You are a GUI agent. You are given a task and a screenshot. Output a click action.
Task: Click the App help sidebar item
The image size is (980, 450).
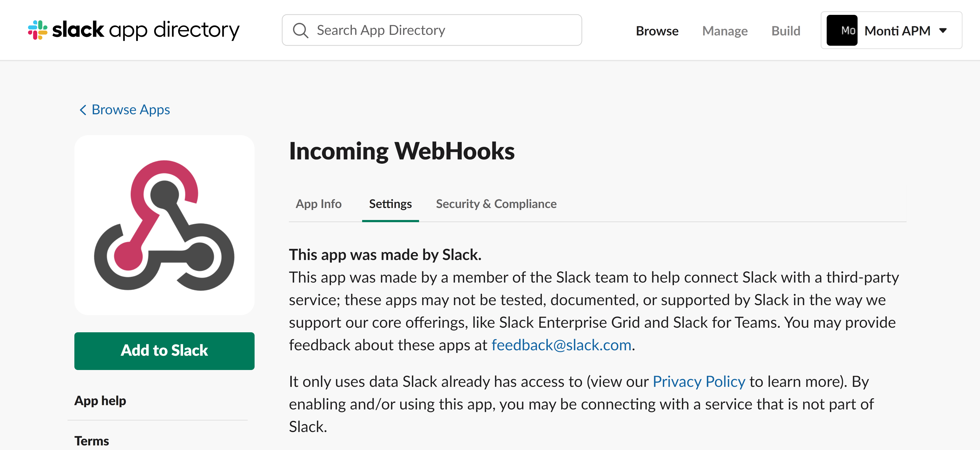[100, 401]
